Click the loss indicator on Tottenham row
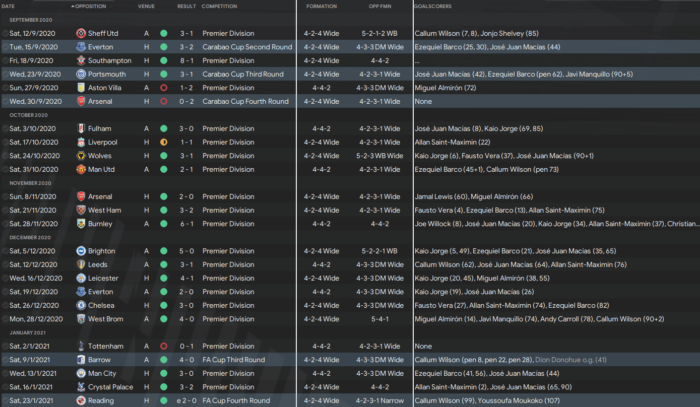This screenshot has height=407, width=700. pyautogui.click(x=164, y=346)
